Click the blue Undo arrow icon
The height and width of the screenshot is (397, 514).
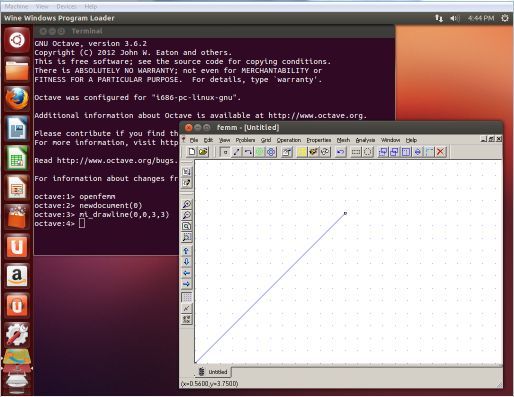click(x=340, y=152)
